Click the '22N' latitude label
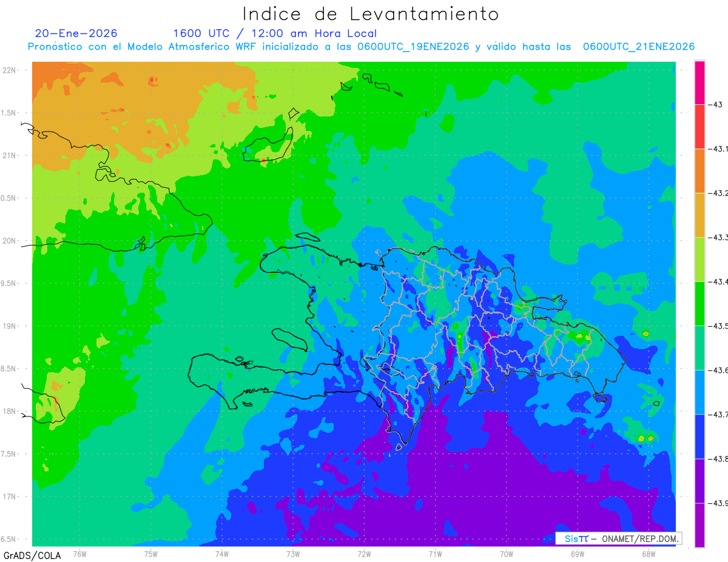The width and height of the screenshot is (728, 562). [10, 70]
